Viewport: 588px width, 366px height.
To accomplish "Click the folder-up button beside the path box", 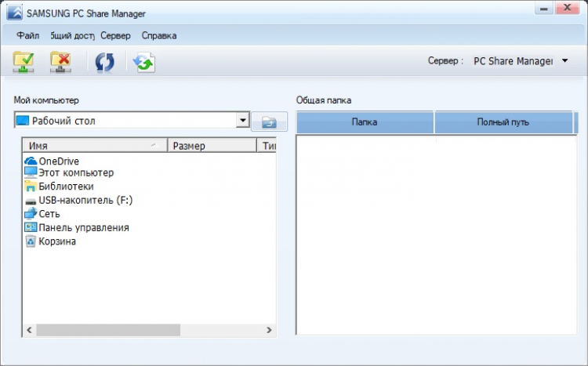I will click(269, 121).
